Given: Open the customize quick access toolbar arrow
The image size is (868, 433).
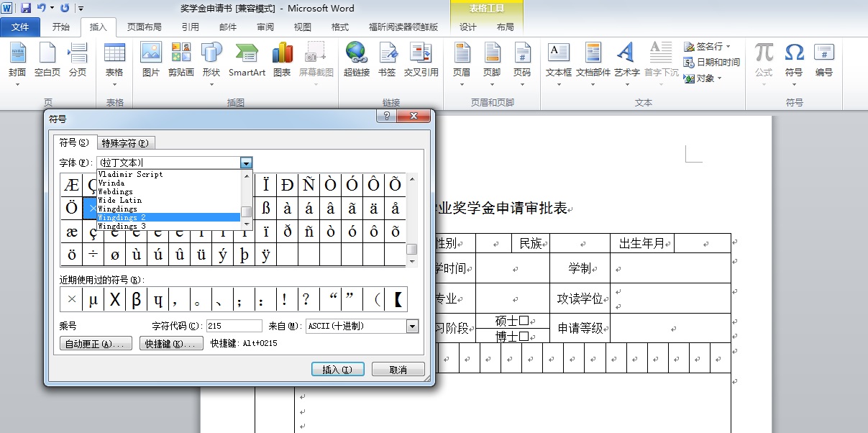Looking at the screenshot, I should tap(81, 8).
